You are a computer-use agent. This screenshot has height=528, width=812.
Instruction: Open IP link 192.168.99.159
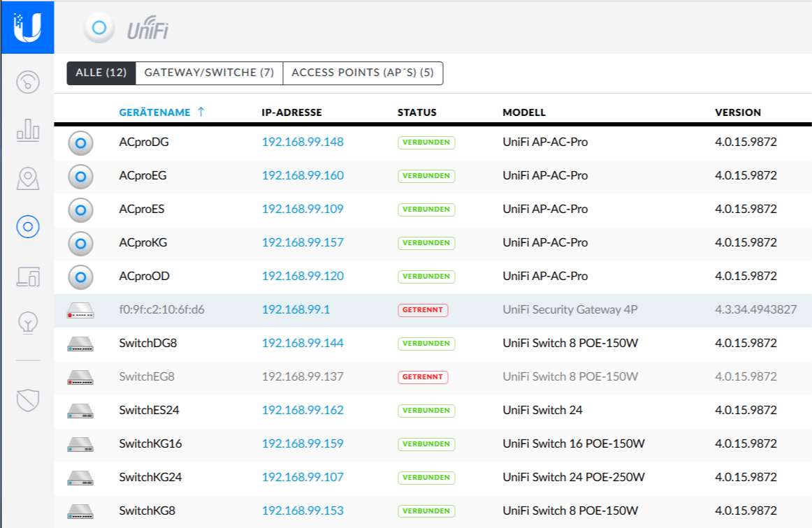303,443
